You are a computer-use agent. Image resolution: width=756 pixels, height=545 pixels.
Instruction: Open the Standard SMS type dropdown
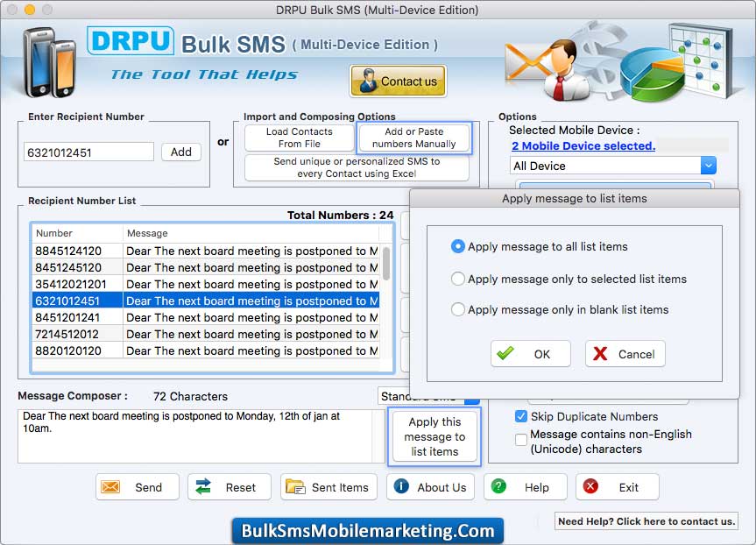click(x=428, y=396)
